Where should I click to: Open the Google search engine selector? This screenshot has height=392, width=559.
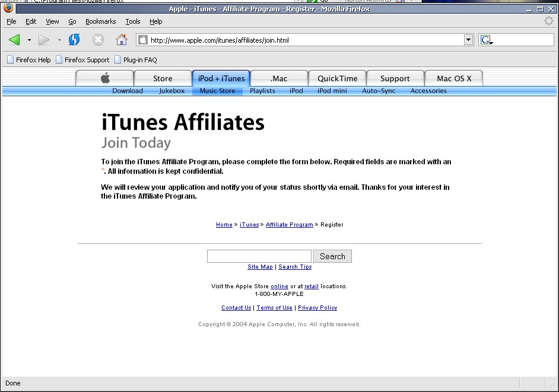487,40
